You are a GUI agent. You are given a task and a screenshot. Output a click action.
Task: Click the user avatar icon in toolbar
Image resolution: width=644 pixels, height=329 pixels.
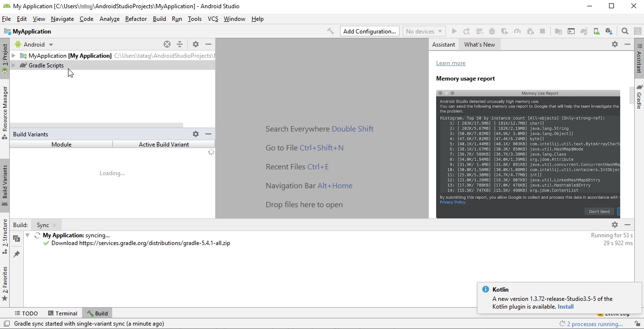[638, 31]
